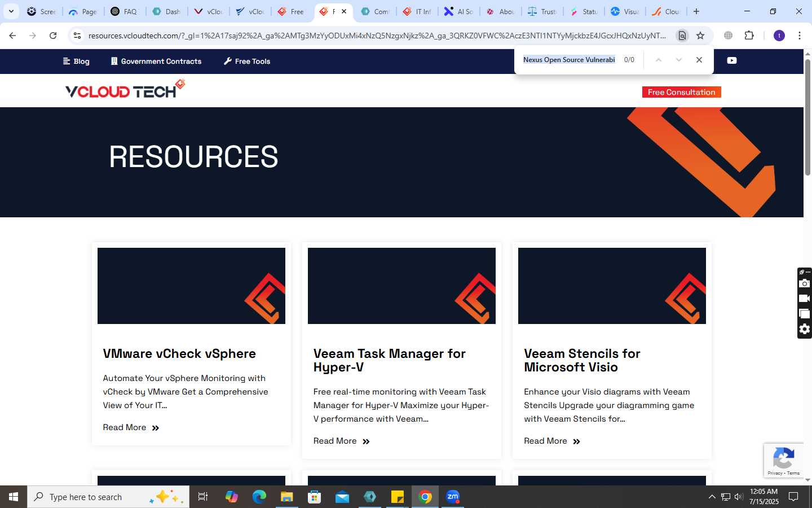Switch to the FAQ tab
The height and width of the screenshot is (508, 812).
(125, 11)
